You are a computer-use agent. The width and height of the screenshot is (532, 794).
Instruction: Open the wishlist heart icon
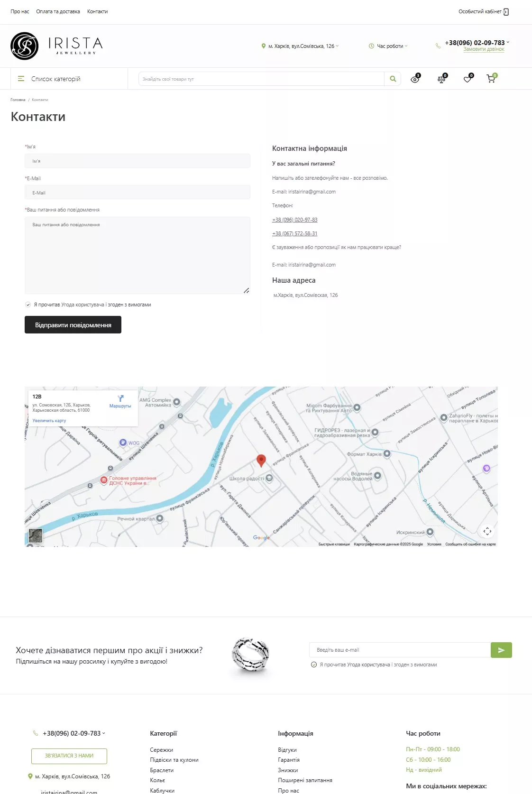click(468, 79)
